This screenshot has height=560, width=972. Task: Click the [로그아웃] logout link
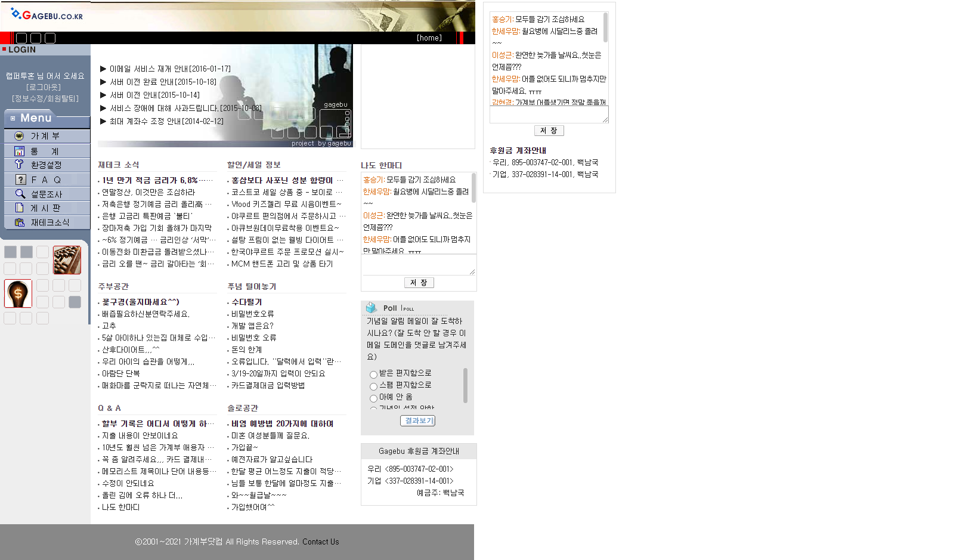click(x=44, y=87)
